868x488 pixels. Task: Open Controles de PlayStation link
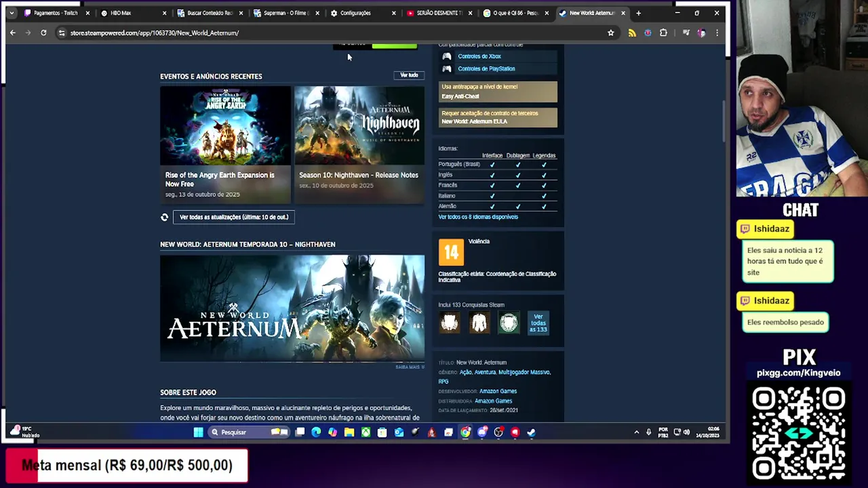coord(486,68)
